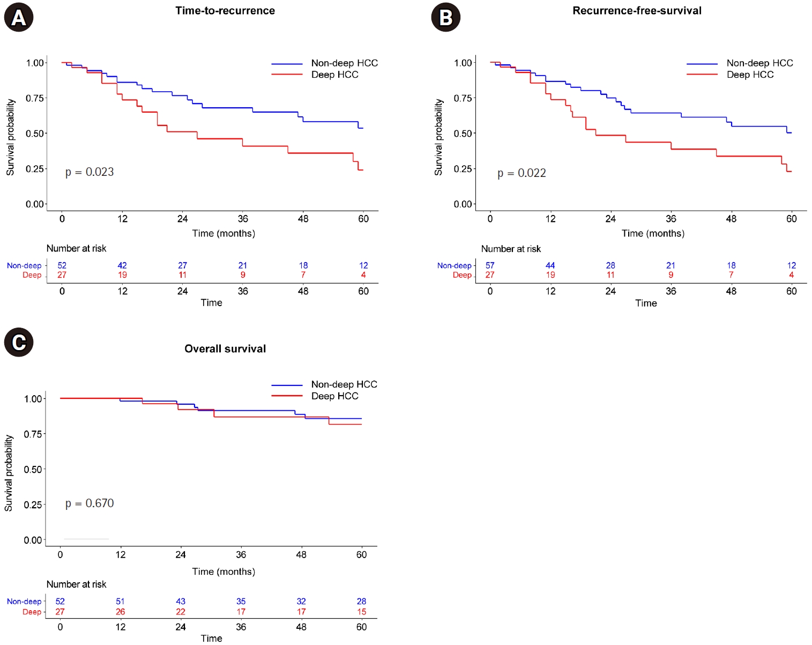Image resolution: width=812 pixels, height=645 pixels.
Task: Select the p = 0.670 annotation
Action: (90, 503)
